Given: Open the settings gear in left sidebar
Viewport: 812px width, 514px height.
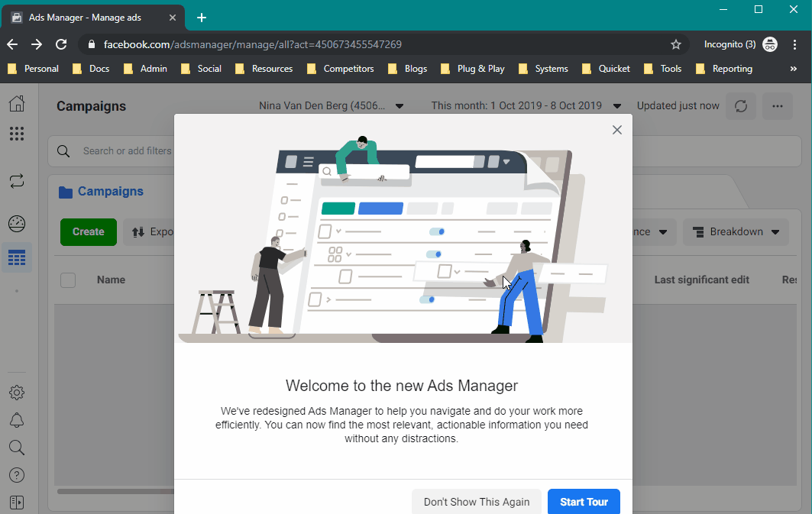Looking at the screenshot, I should (17, 393).
